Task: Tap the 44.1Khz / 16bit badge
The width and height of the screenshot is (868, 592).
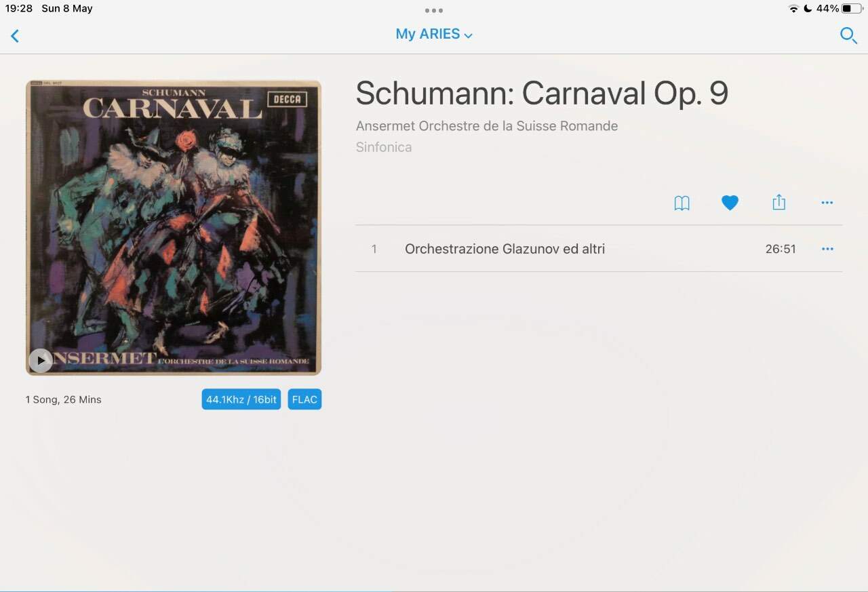Action: coord(241,399)
